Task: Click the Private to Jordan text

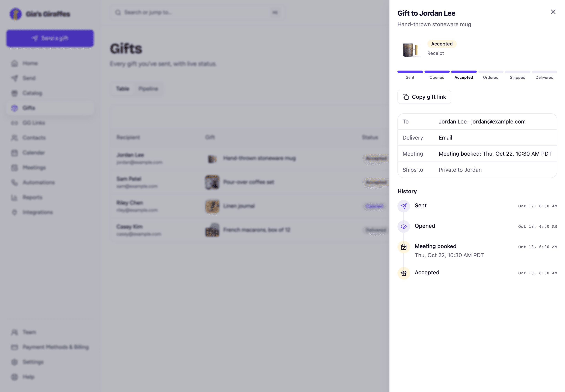Action: pos(460,170)
